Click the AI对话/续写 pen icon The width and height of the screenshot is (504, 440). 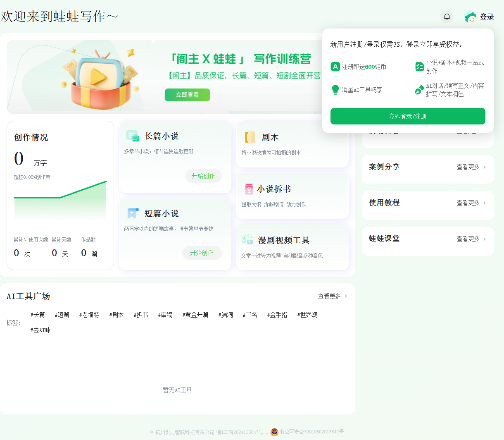tap(418, 90)
